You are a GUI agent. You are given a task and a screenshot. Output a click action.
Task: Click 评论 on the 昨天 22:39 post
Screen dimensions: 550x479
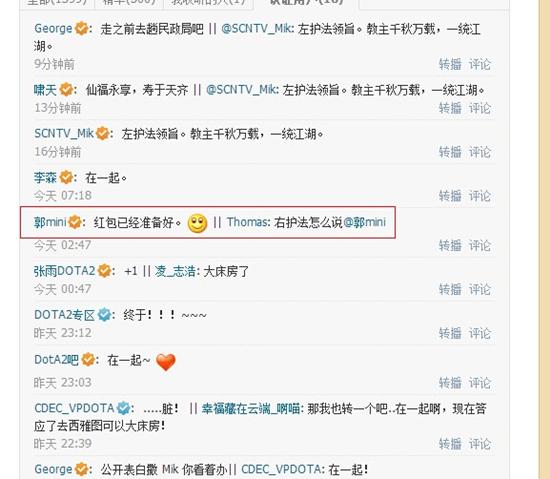[479, 444]
